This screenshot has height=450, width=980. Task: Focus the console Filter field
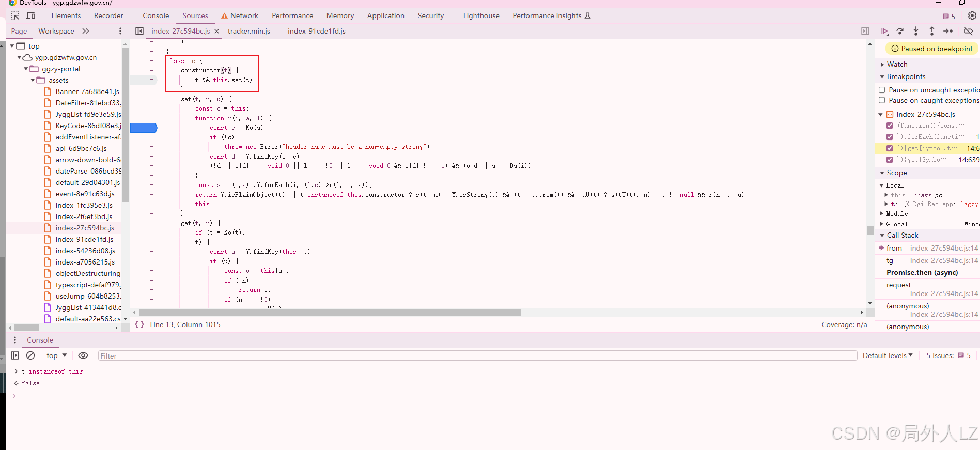pos(477,355)
